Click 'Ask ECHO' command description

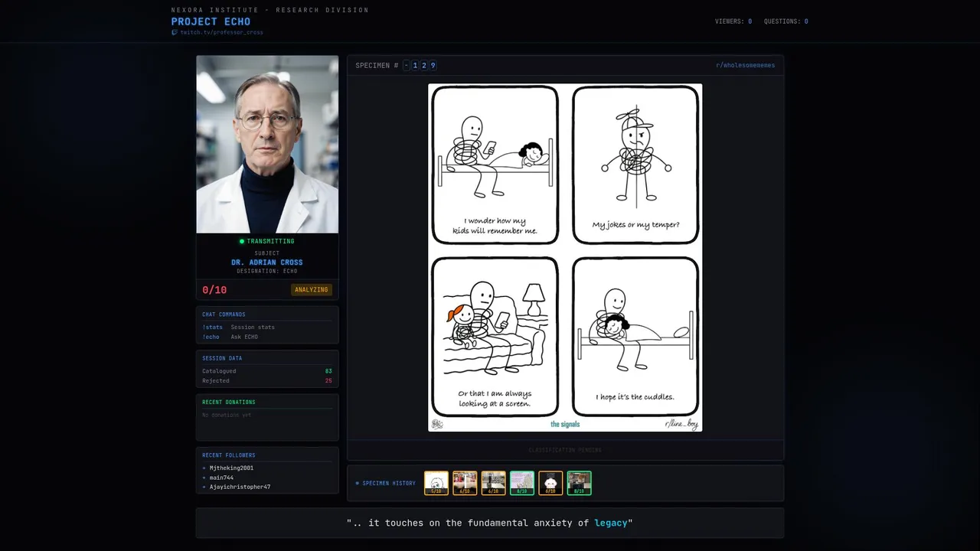point(244,337)
